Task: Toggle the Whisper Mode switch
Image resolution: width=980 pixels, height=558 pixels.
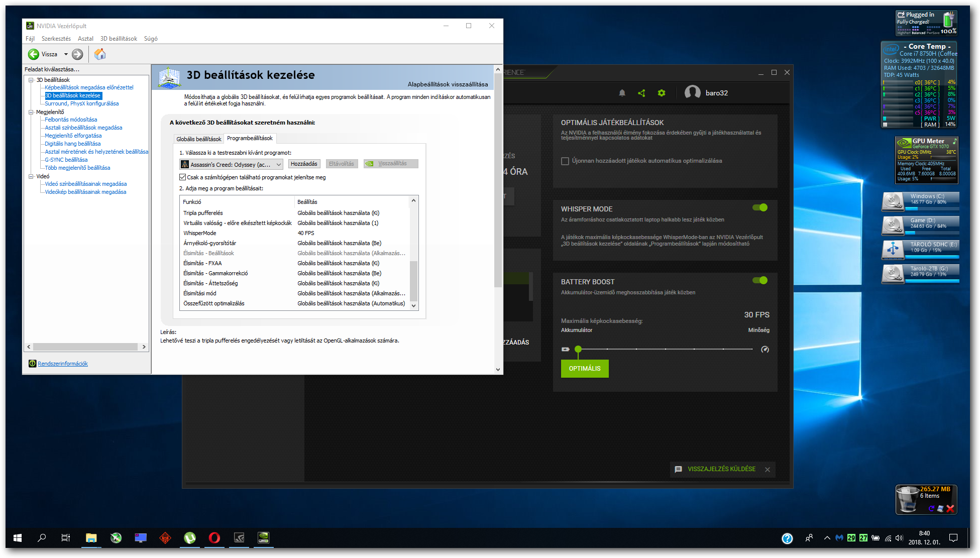Action: tap(759, 207)
